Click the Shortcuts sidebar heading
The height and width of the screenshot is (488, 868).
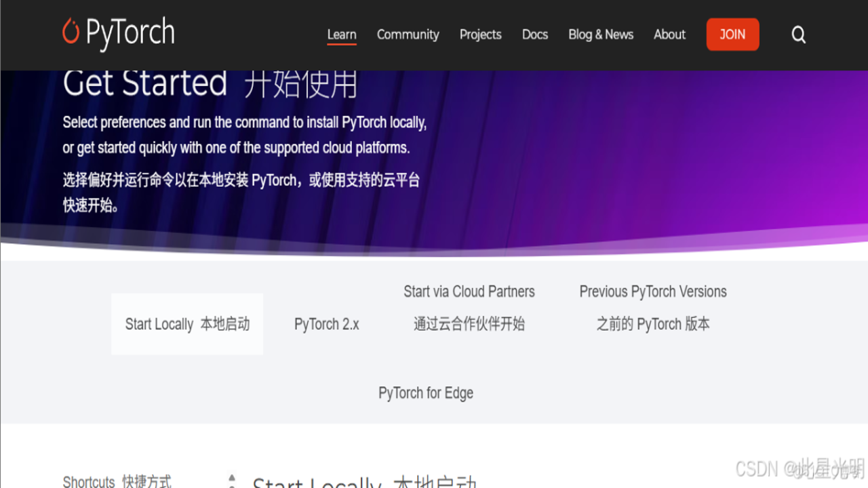click(x=117, y=482)
